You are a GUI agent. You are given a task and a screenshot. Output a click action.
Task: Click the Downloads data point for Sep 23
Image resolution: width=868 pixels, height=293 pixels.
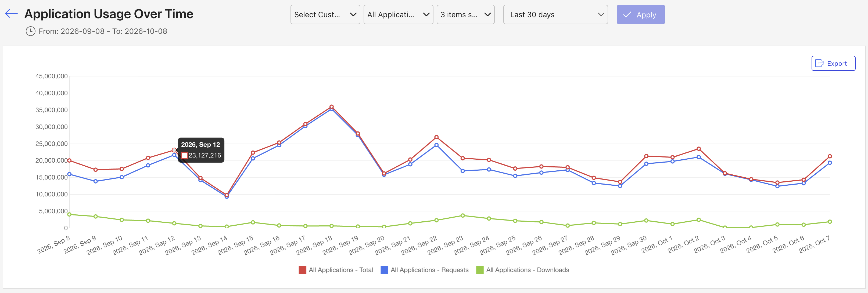pyautogui.click(x=463, y=216)
